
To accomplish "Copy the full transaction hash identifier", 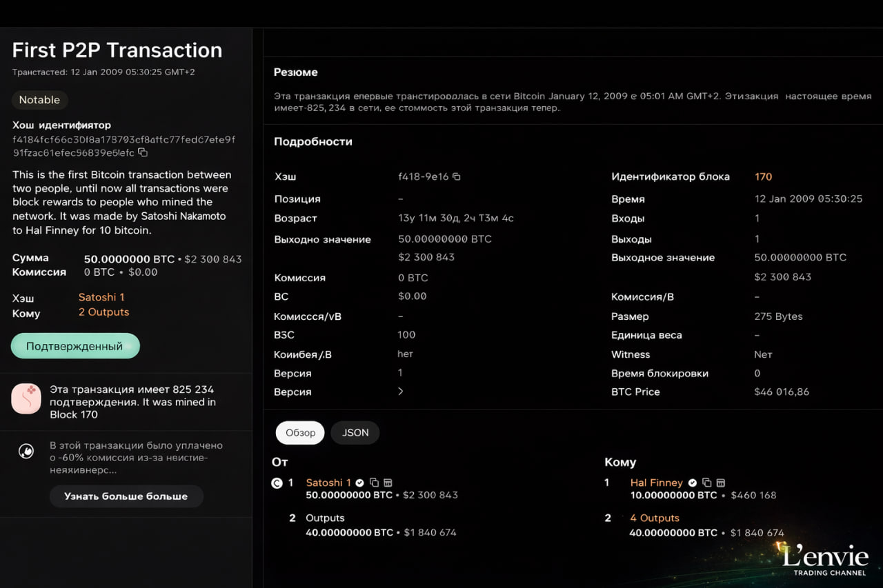I will click(x=143, y=152).
